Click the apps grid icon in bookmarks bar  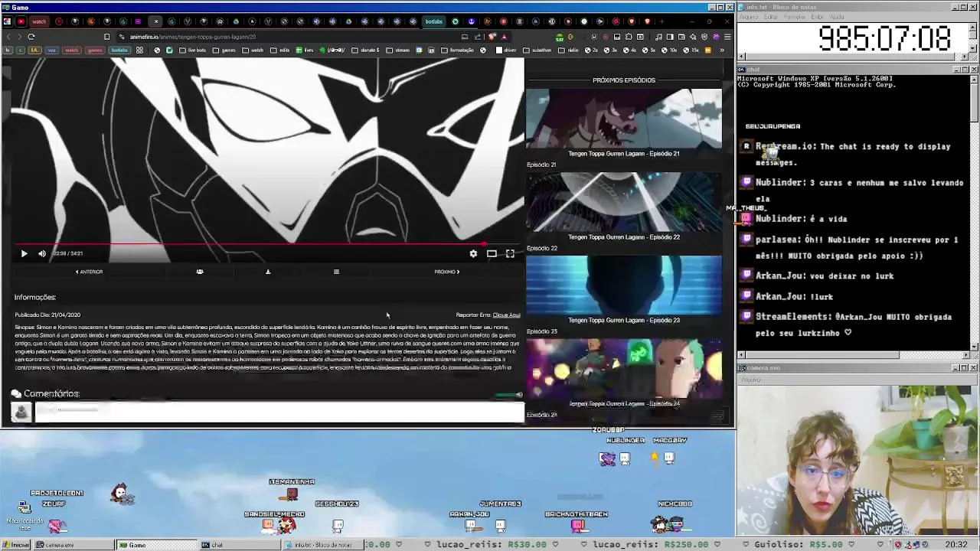click(x=139, y=51)
